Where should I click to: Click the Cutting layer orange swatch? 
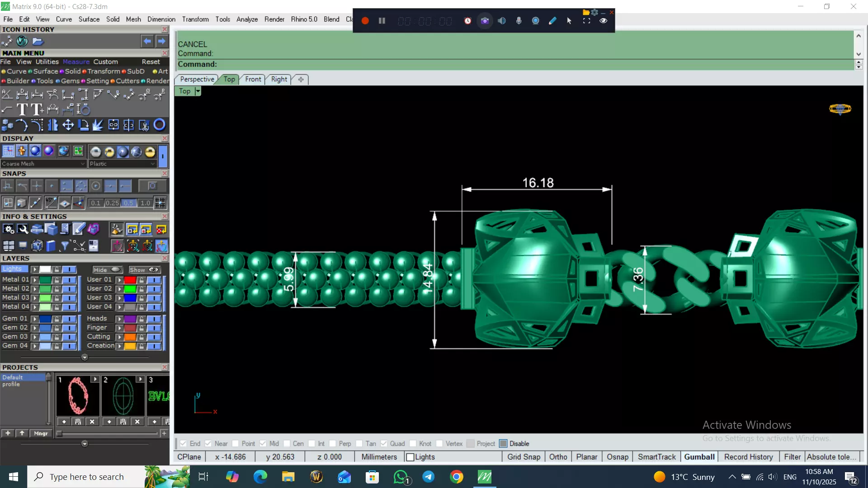coord(130,337)
